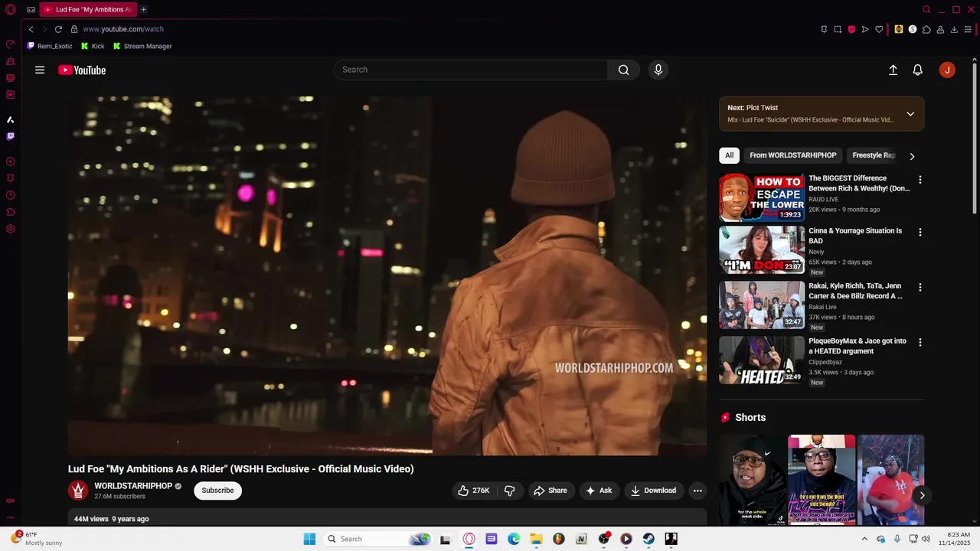Launch Steam from the taskbar
980x551 pixels.
pos(648,539)
